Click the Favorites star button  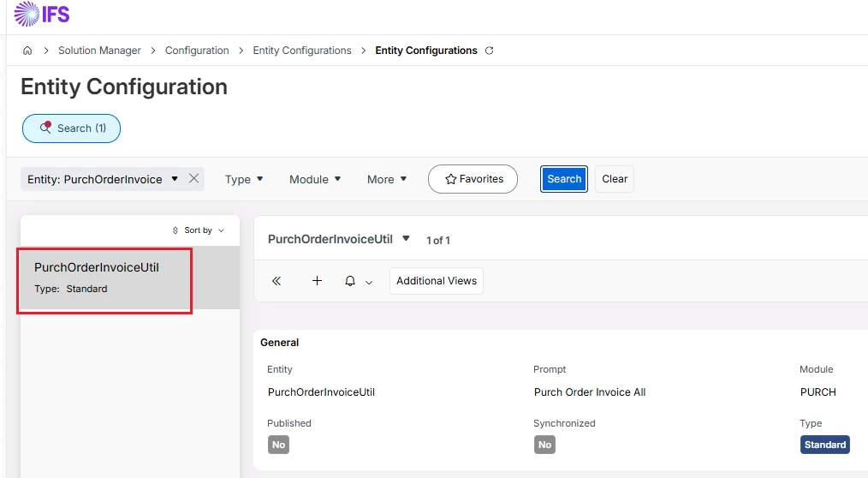(x=473, y=179)
